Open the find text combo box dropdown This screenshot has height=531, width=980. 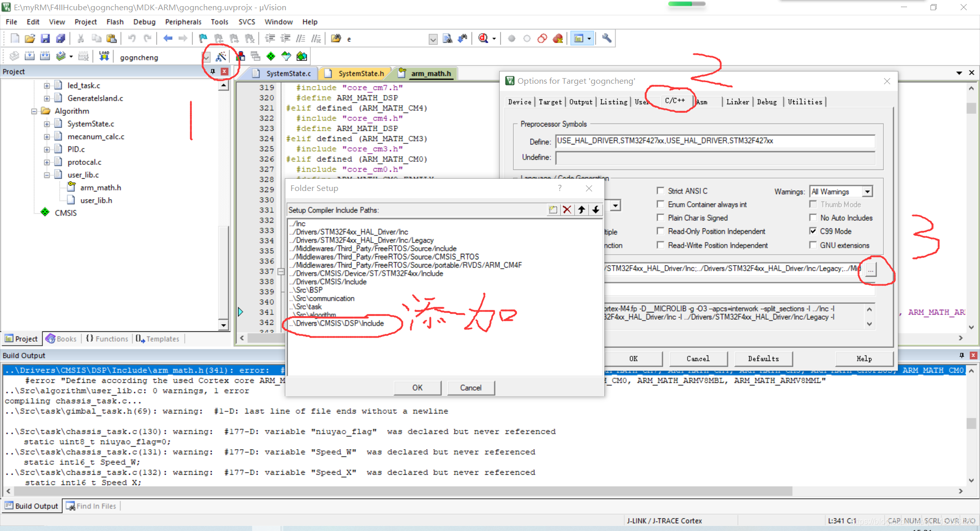coord(433,39)
